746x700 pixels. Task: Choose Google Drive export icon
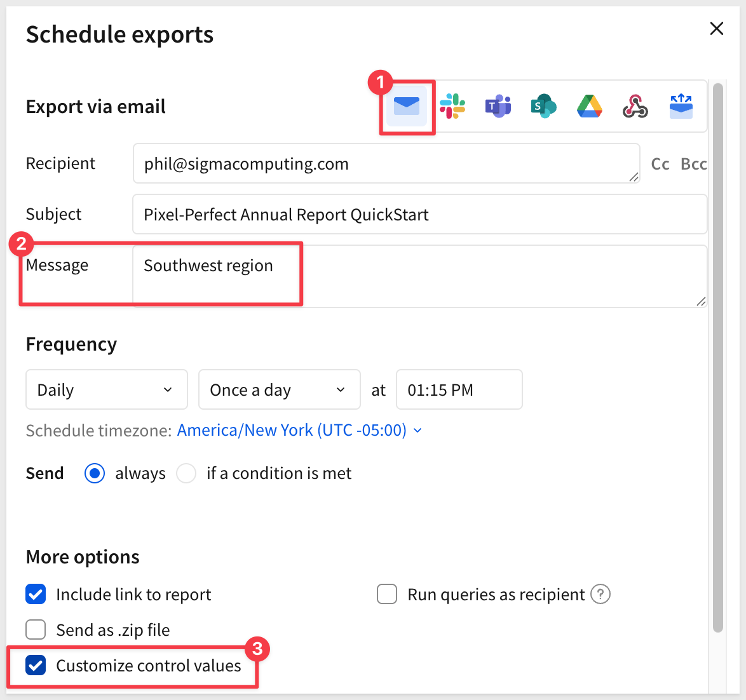(x=590, y=107)
